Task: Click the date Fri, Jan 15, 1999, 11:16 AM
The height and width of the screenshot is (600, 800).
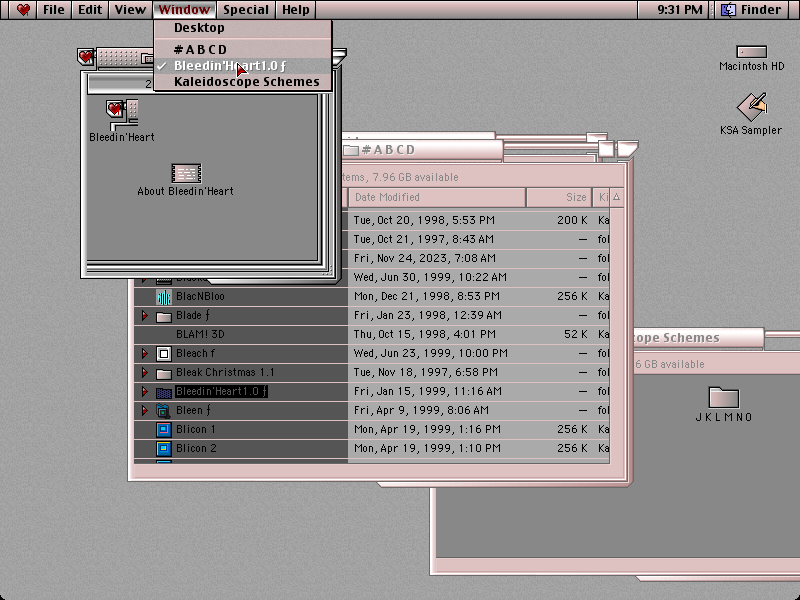Action: (x=428, y=391)
